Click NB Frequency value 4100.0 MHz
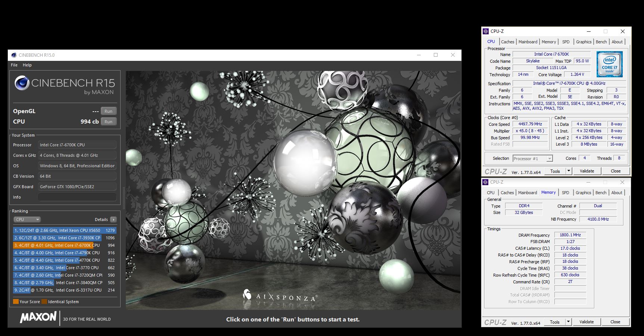 pyautogui.click(x=598, y=219)
